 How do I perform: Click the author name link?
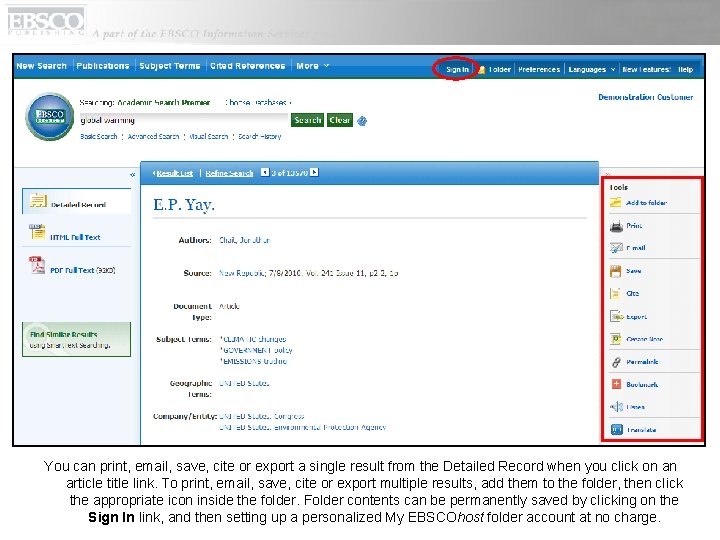click(244, 240)
